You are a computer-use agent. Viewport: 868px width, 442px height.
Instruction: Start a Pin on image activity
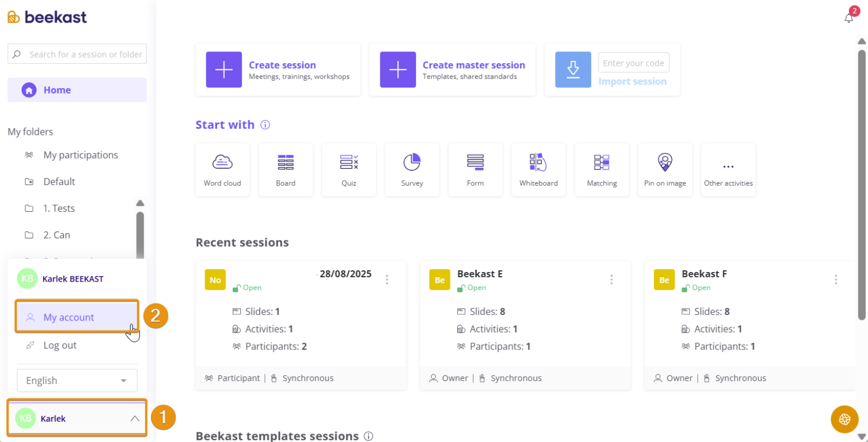pos(665,169)
